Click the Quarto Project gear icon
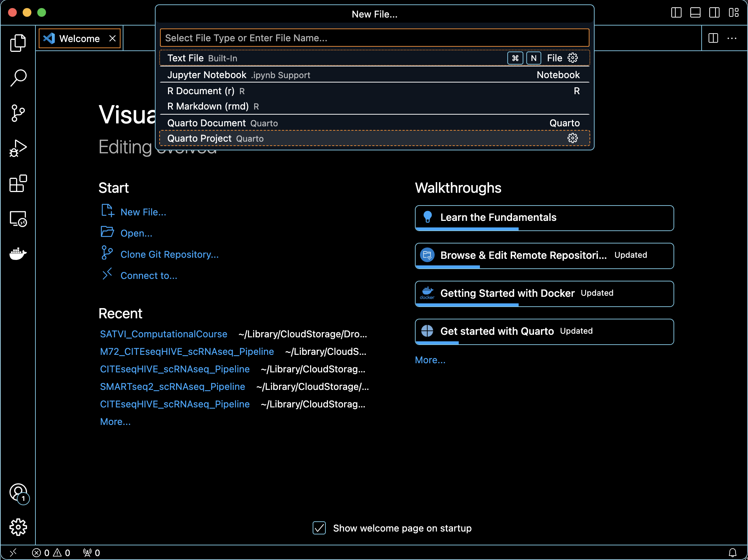Screen dimensions: 748x560 573,138
